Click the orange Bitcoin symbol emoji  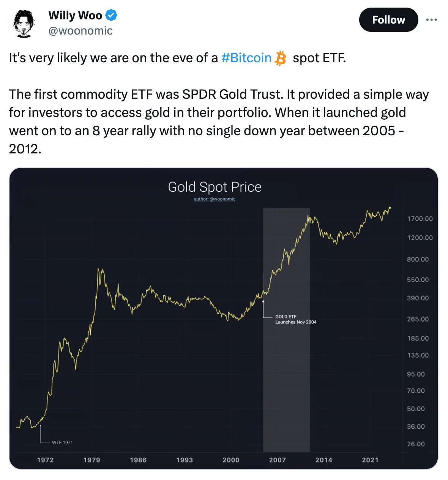(x=280, y=58)
